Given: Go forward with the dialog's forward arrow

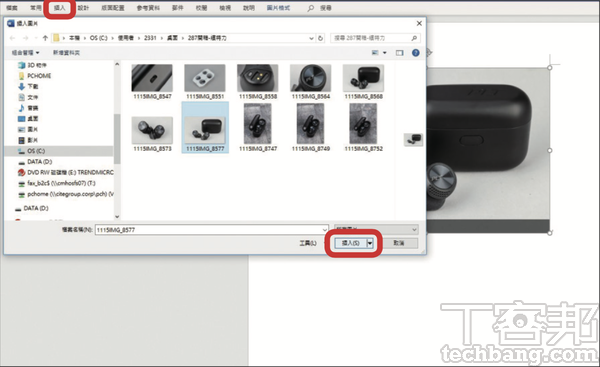Looking at the screenshot, I should 25,38.
